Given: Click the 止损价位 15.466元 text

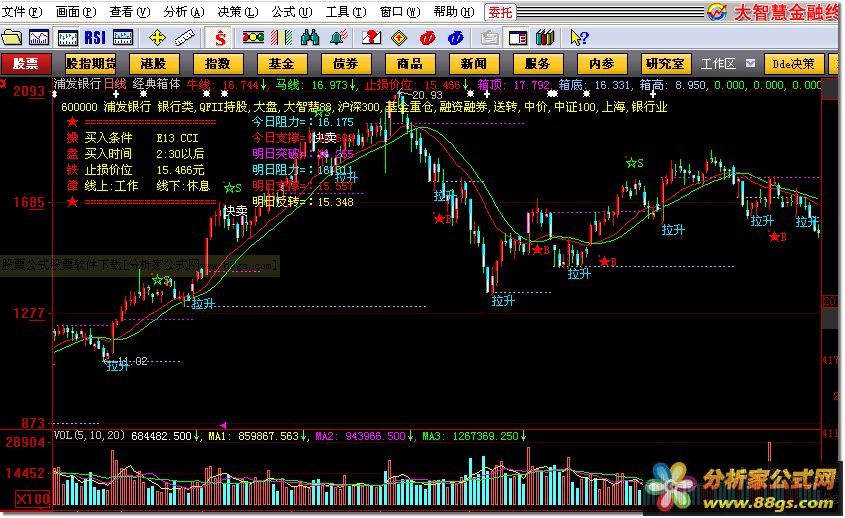Looking at the screenshot, I should point(144,170).
